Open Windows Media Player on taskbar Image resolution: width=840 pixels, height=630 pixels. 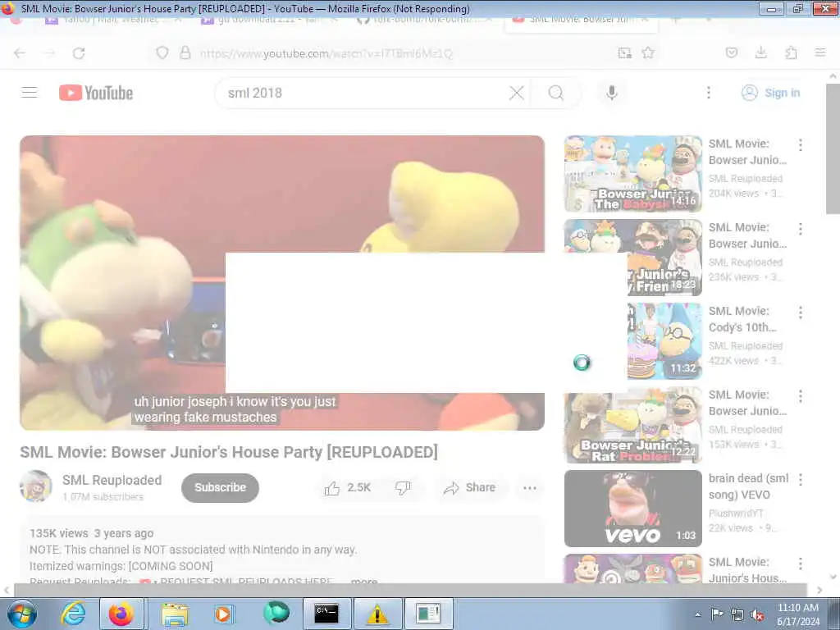pyautogui.click(x=223, y=614)
